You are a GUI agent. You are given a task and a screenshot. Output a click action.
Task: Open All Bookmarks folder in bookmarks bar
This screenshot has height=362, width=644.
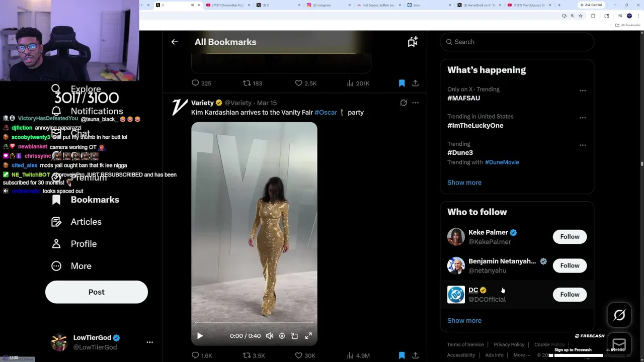(627, 25)
